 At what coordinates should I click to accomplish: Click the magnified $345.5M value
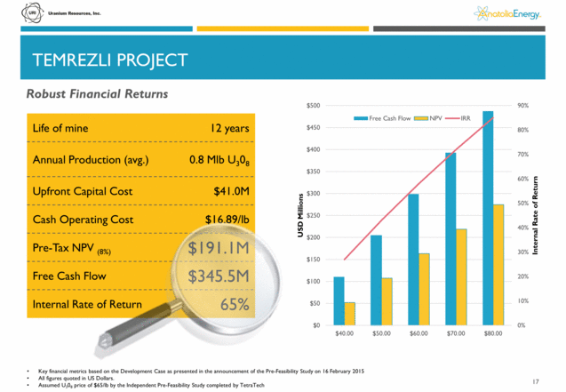click(219, 276)
